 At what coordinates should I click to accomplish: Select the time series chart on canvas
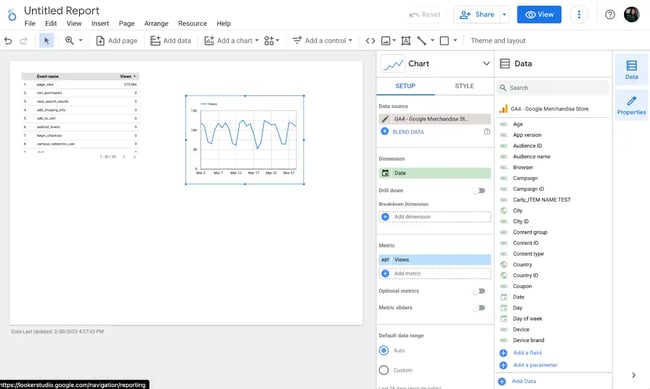coord(245,140)
